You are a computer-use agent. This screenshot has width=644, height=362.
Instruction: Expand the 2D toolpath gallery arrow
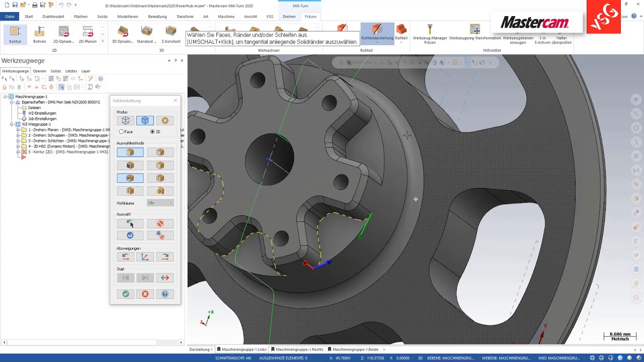[x=103, y=41]
